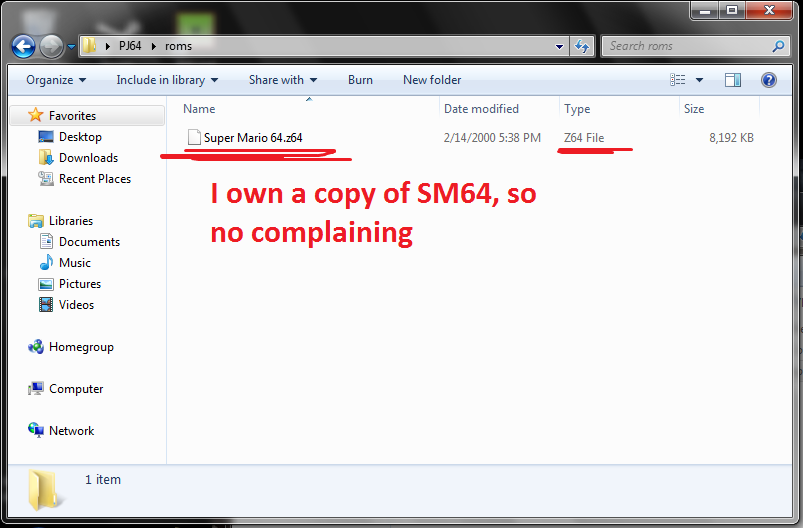Image resolution: width=803 pixels, height=528 pixels.
Task: Click the 1 item status text
Action: pos(103,479)
